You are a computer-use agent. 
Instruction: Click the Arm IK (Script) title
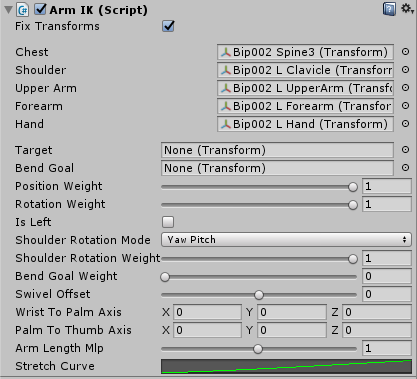click(x=98, y=10)
